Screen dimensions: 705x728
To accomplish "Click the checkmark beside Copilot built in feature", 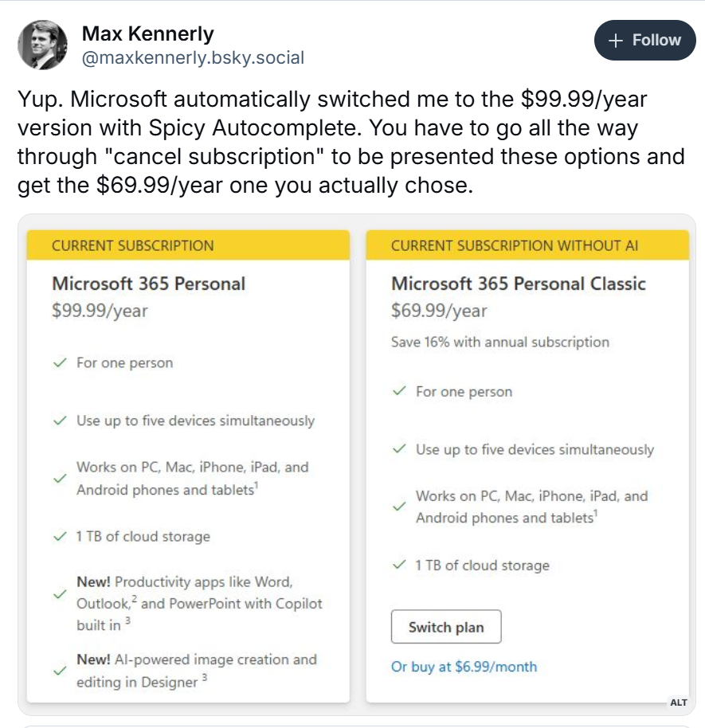I will click(60, 594).
